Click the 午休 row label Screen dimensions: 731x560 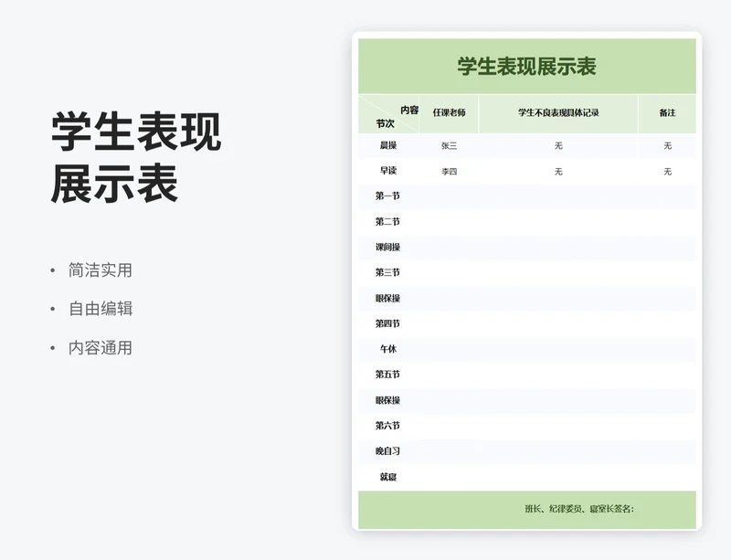click(x=387, y=349)
